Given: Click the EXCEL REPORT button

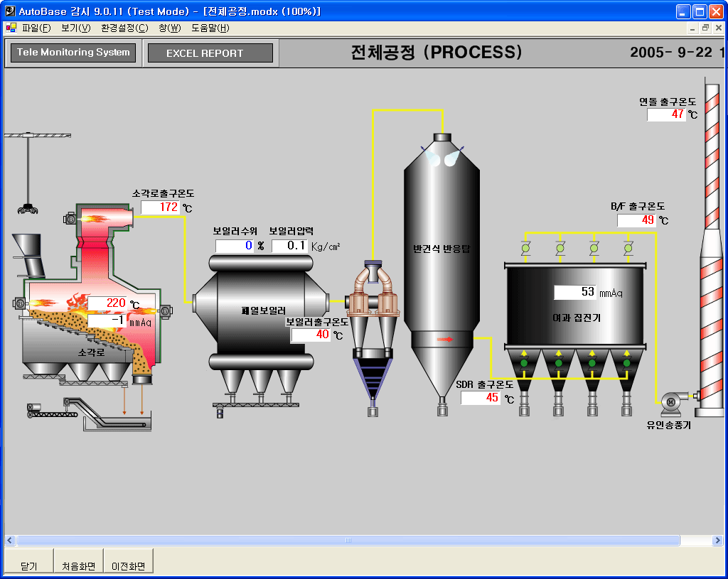Looking at the screenshot, I should click(x=210, y=53).
